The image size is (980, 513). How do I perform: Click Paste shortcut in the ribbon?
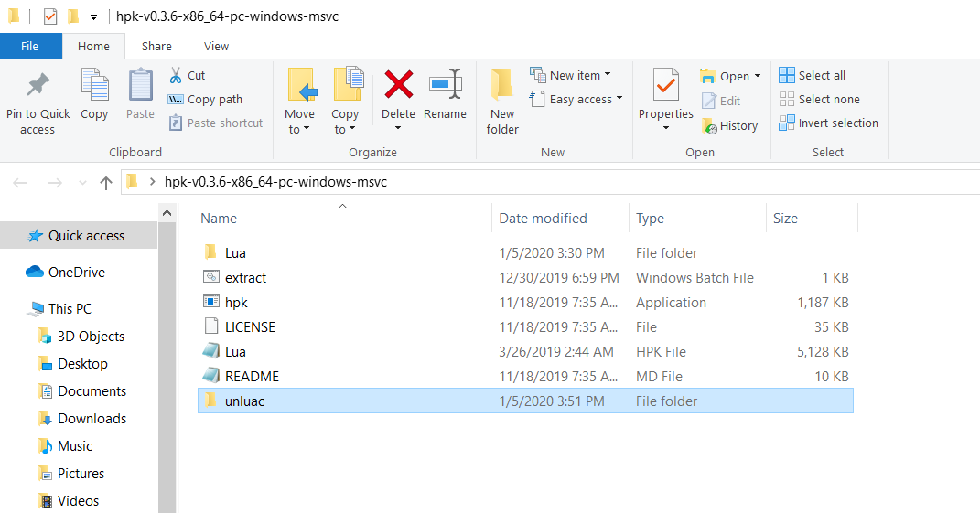(216, 123)
